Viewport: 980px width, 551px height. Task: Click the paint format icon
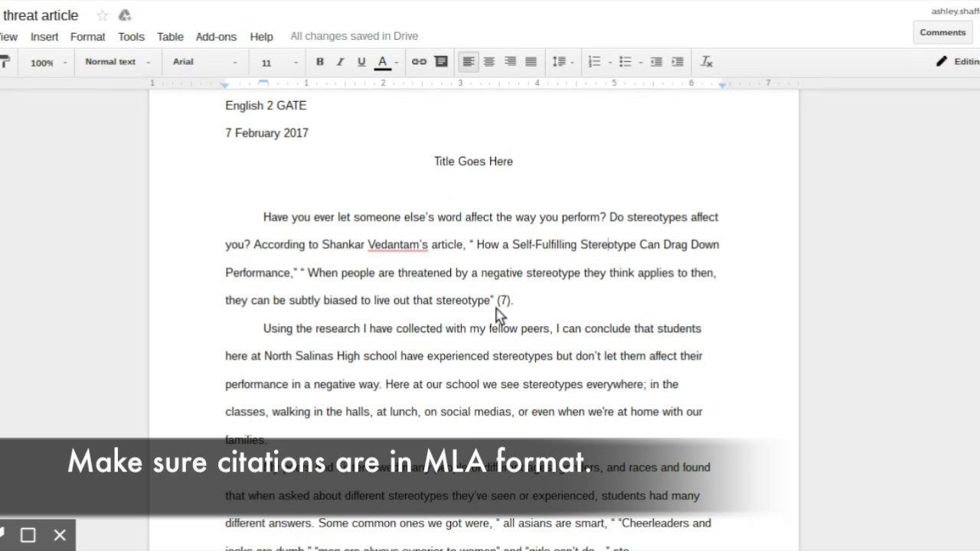coord(4,62)
